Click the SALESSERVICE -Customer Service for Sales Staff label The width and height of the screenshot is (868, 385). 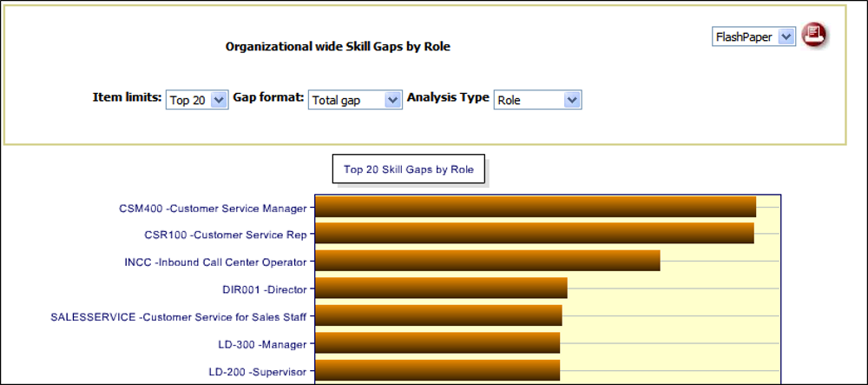pos(178,317)
